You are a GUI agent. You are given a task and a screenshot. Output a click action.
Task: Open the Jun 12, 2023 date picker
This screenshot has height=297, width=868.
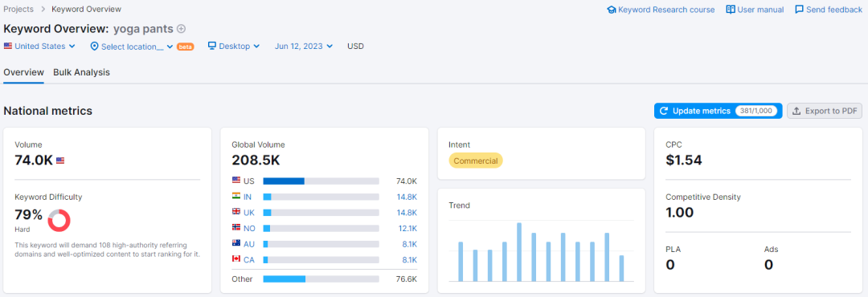point(304,47)
